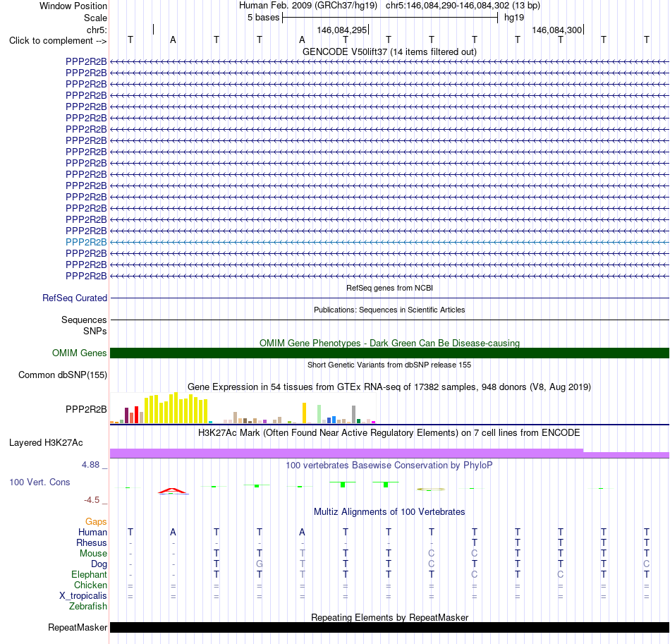
Task: Click the purple H3K27Ac signal bar
Action: pos(389,454)
